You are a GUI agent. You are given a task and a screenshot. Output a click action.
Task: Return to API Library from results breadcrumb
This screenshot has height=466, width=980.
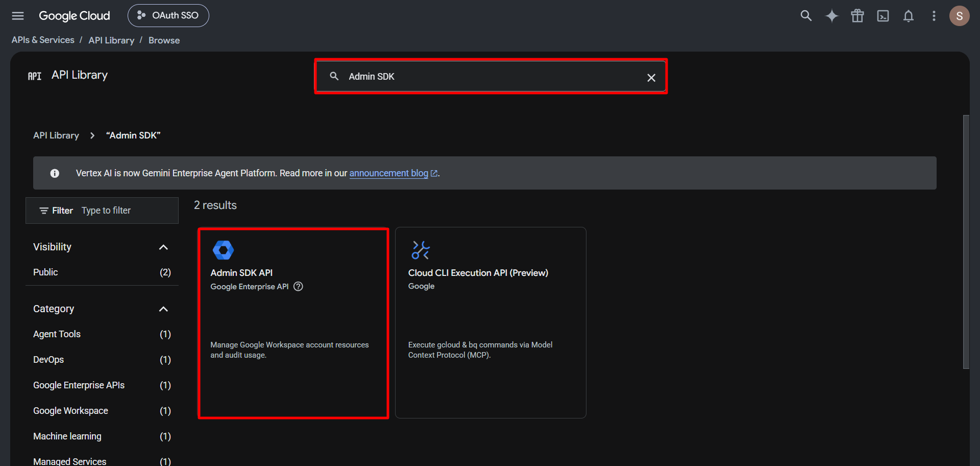(56, 135)
